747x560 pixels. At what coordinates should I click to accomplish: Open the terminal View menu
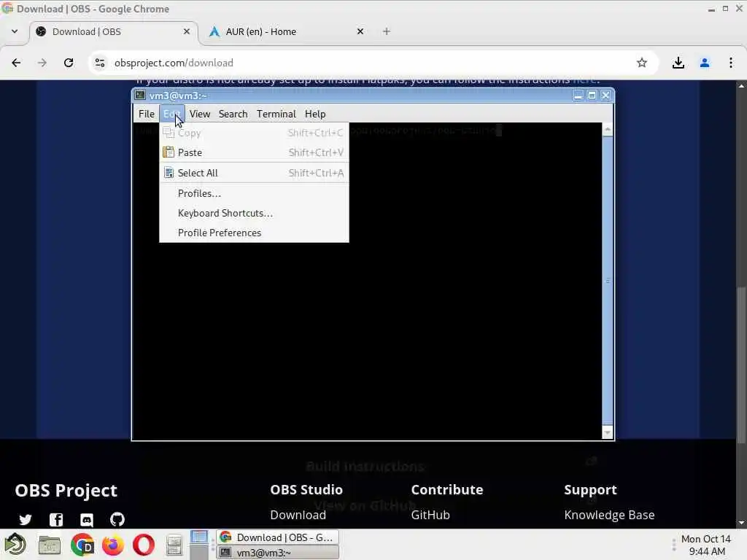click(x=200, y=114)
